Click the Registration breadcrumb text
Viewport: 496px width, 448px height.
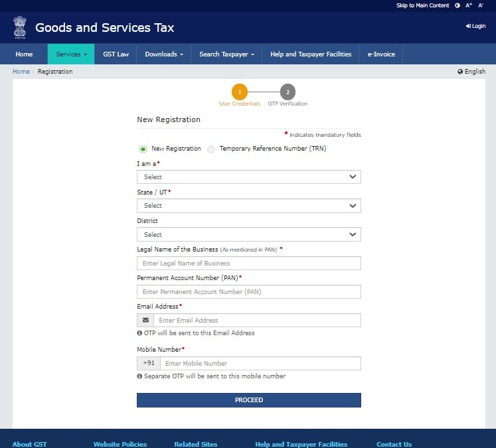click(x=55, y=72)
